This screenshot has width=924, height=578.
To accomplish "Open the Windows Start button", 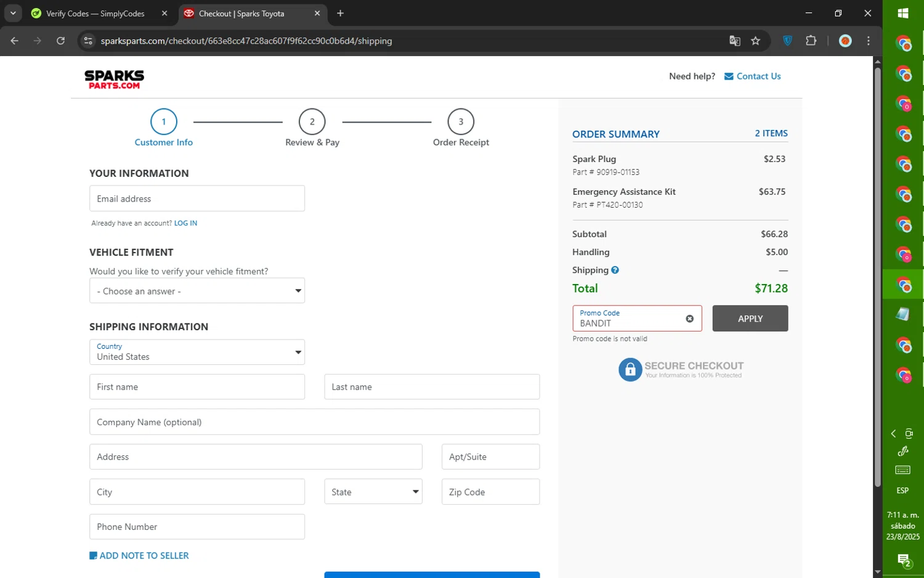I will [903, 13].
